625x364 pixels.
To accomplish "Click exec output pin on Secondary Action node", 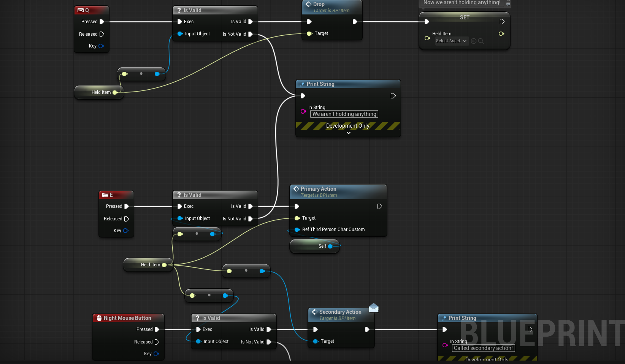I will tap(367, 329).
